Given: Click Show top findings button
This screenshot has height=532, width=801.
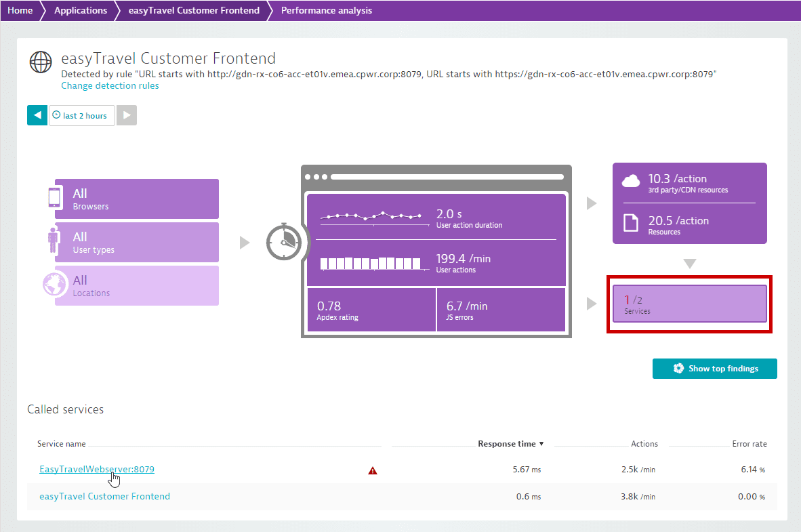Looking at the screenshot, I should coord(715,369).
